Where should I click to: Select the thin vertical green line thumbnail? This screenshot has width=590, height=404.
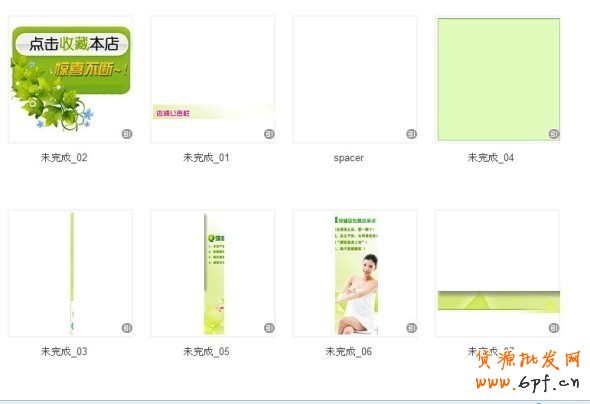(70, 273)
